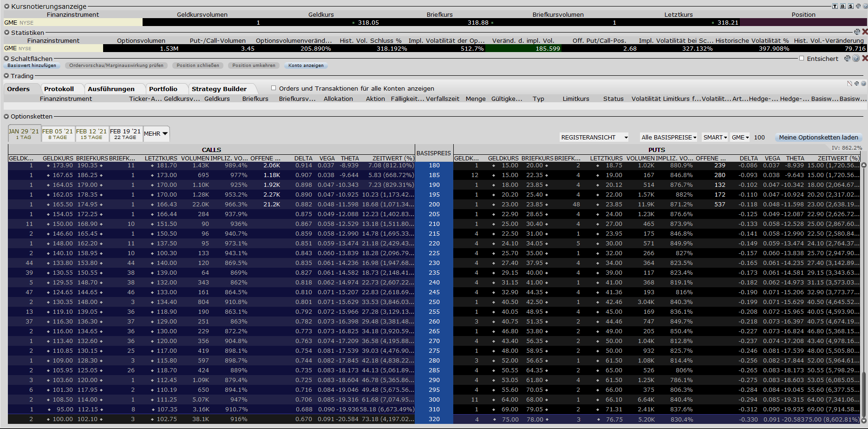
Task: Select strike price 200 in BASISPREIS column
Action: [434, 205]
